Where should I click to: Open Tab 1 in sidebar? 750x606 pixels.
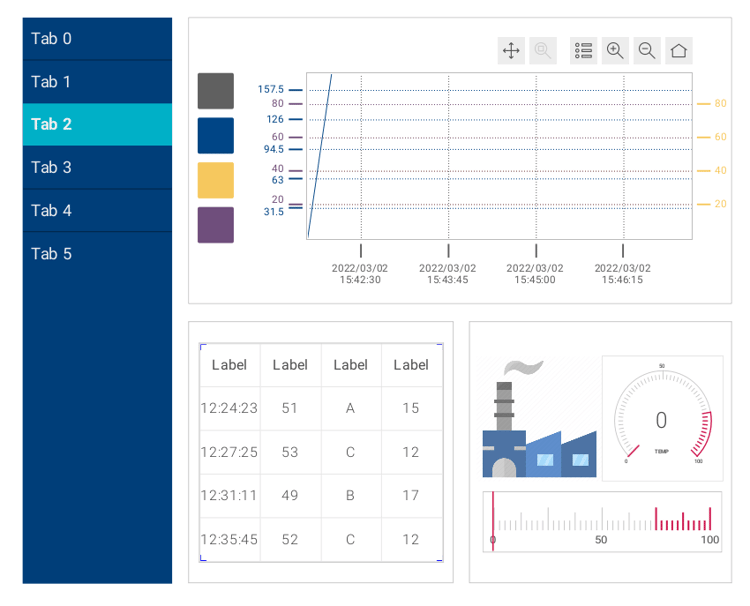[97, 82]
